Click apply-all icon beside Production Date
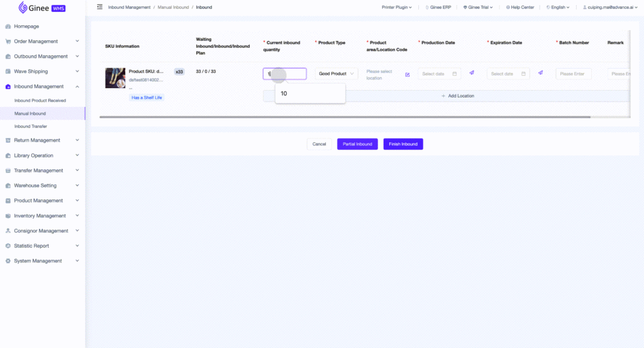Image resolution: width=644 pixels, height=348 pixels. [x=472, y=73]
